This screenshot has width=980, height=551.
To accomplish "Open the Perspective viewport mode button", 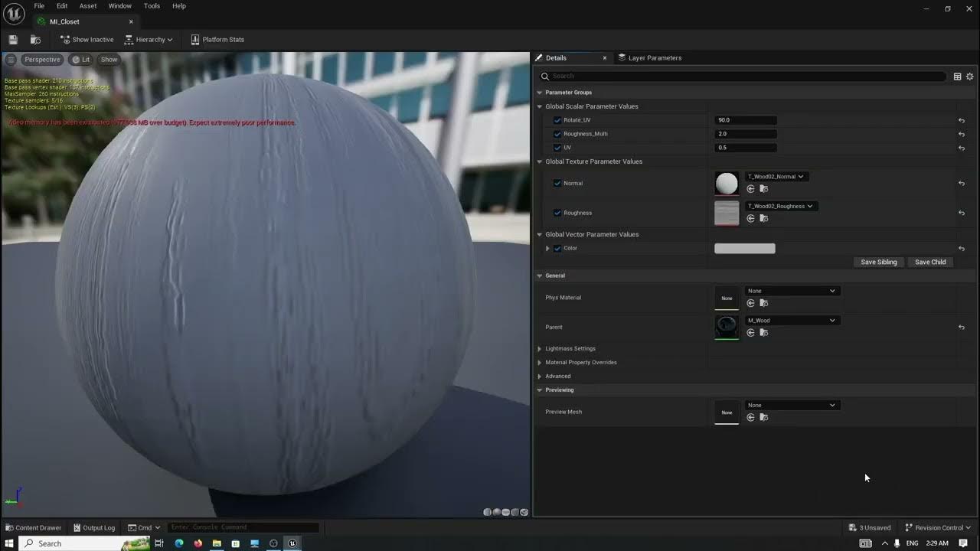I will click(x=42, y=60).
